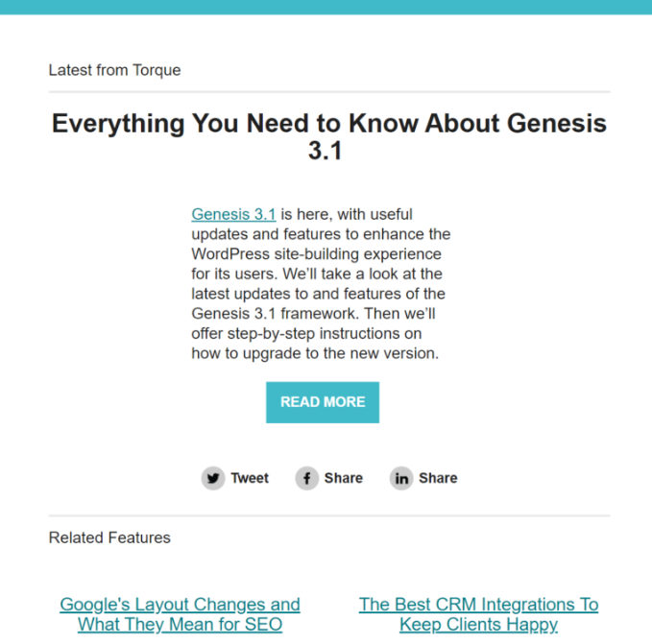Click the Tweet text label
This screenshot has width=652, height=644.
[250, 478]
